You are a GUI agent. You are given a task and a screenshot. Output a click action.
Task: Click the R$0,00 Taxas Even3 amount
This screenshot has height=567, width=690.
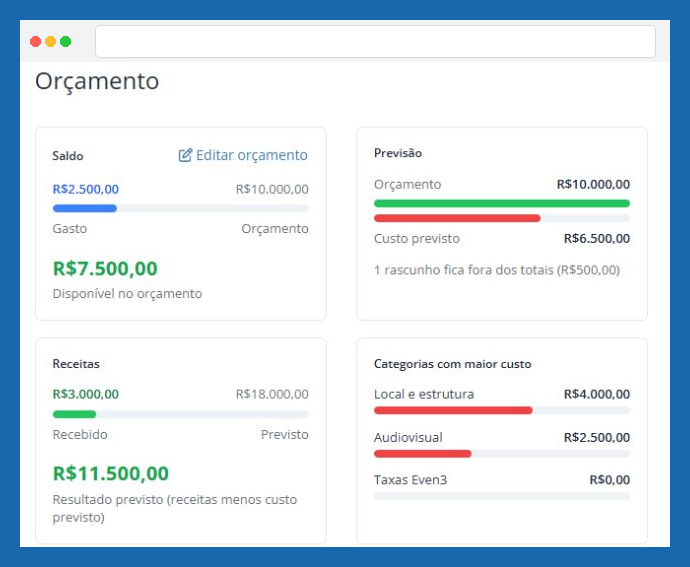click(x=609, y=480)
